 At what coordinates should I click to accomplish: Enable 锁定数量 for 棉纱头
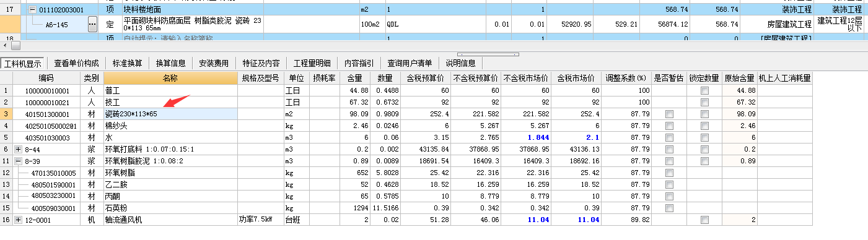(704, 126)
